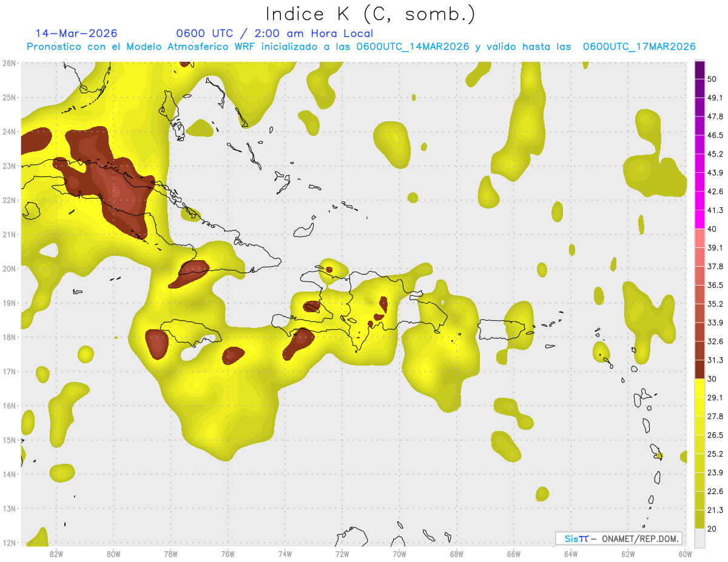This screenshot has height=562, width=728.
Task: Click the "66W" longitude label
Action: (x=513, y=554)
